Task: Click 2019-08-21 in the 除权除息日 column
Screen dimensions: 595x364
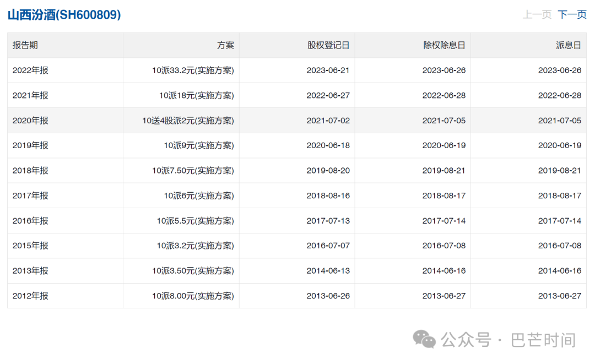Action: (x=444, y=171)
